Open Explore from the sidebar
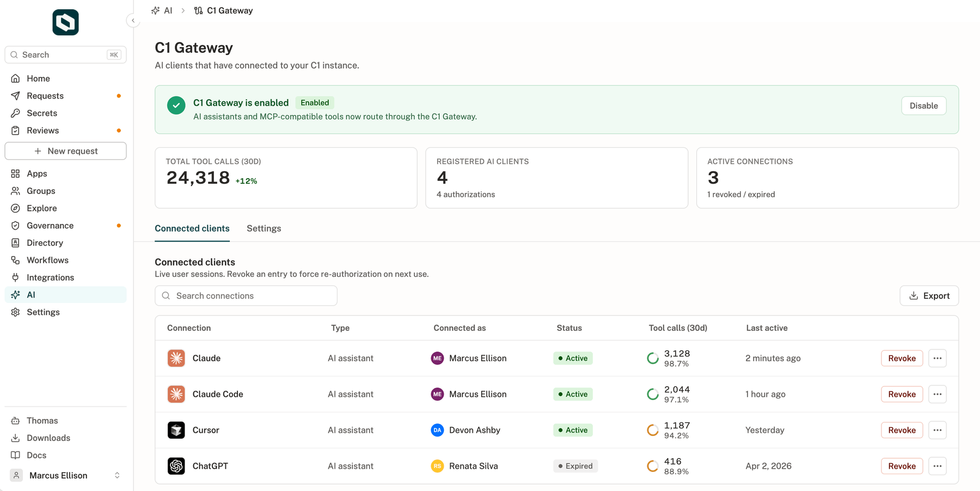980x491 pixels. (65, 209)
